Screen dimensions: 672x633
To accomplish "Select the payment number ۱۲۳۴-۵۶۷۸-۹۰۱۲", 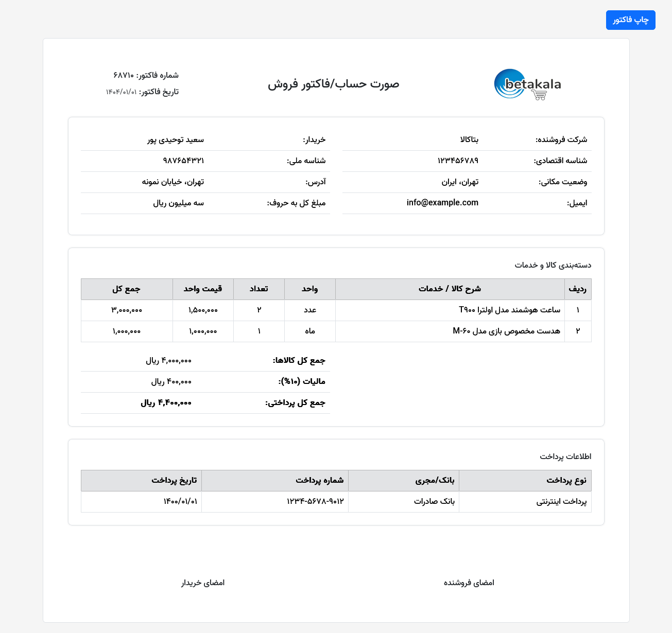I will point(315,501).
